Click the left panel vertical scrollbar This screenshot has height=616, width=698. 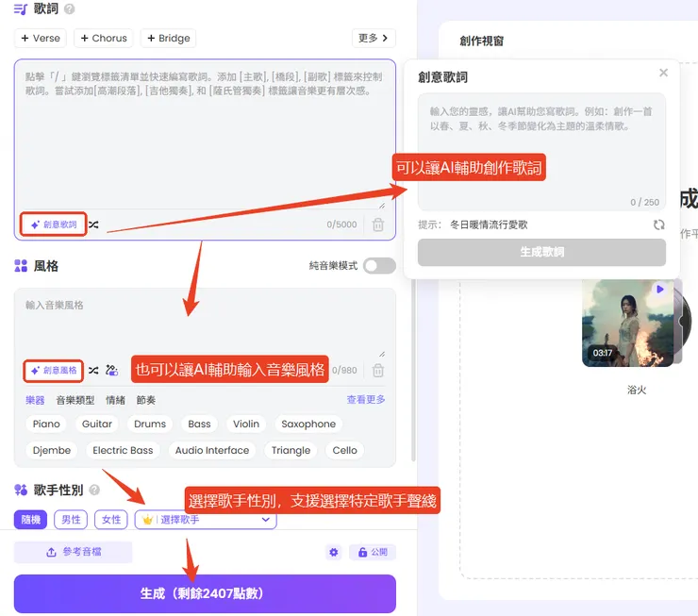tap(413, 370)
